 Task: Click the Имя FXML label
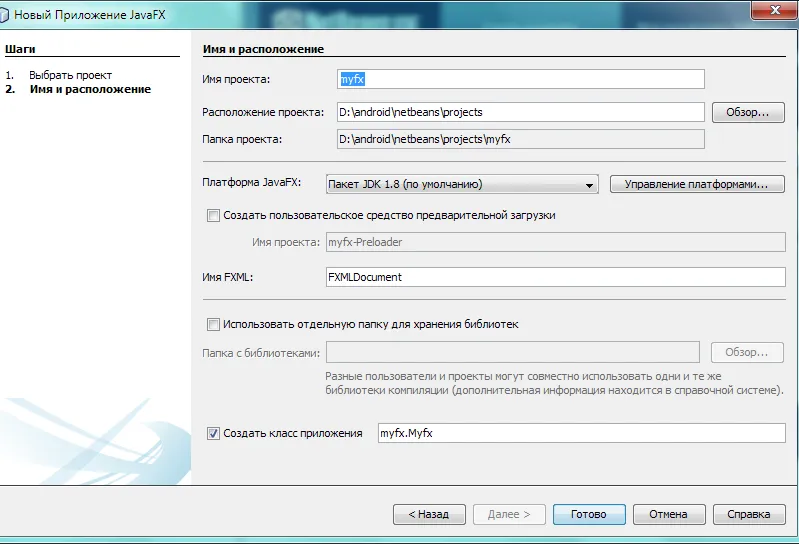point(228,278)
